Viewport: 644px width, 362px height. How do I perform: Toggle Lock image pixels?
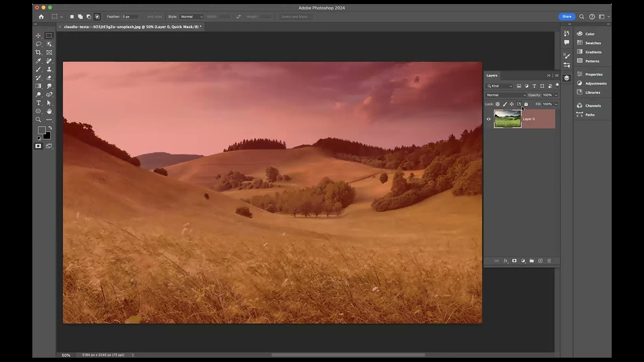pyautogui.click(x=505, y=104)
